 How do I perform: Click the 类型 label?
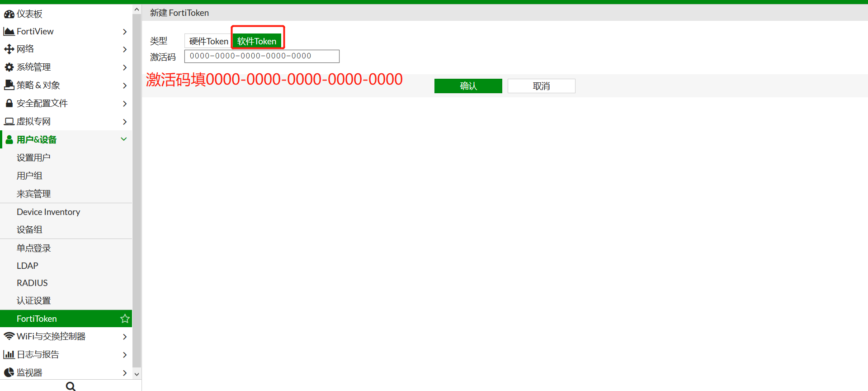(x=159, y=41)
